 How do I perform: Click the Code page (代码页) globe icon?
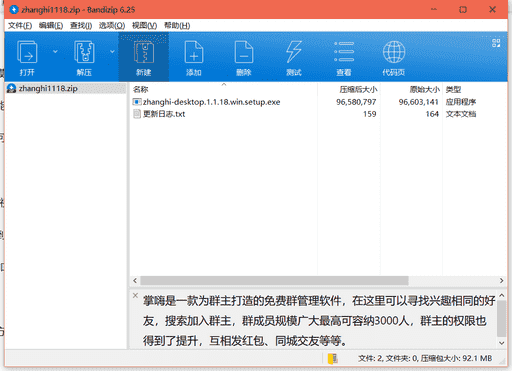click(x=394, y=52)
